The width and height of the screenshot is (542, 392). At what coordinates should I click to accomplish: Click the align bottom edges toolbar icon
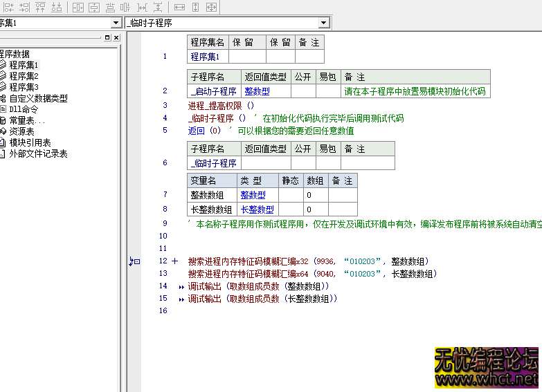[57, 7]
